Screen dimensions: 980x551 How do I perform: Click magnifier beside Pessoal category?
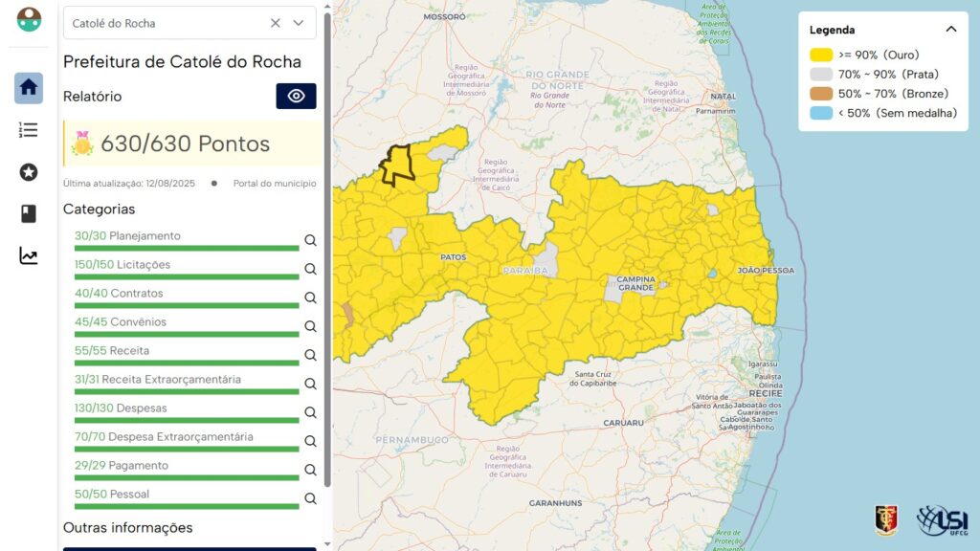pyautogui.click(x=310, y=498)
